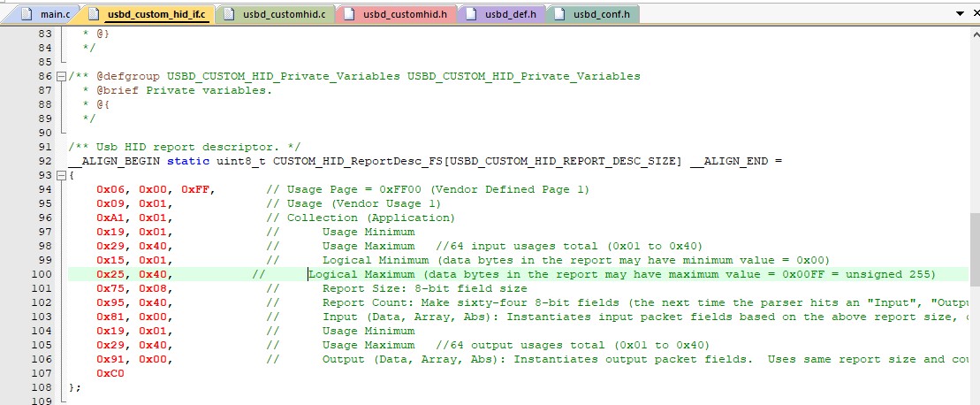This screenshot has height=405, width=980.
Task: Place cursor on the 0xC0 value
Action: pos(110,373)
